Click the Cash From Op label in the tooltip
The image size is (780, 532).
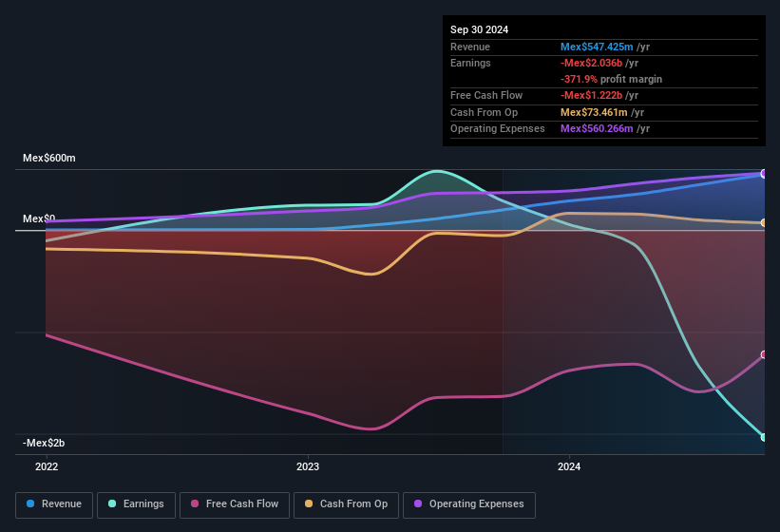484,112
